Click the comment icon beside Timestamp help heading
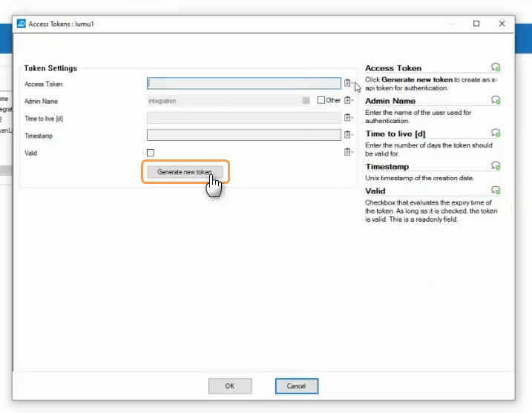 [x=496, y=166]
